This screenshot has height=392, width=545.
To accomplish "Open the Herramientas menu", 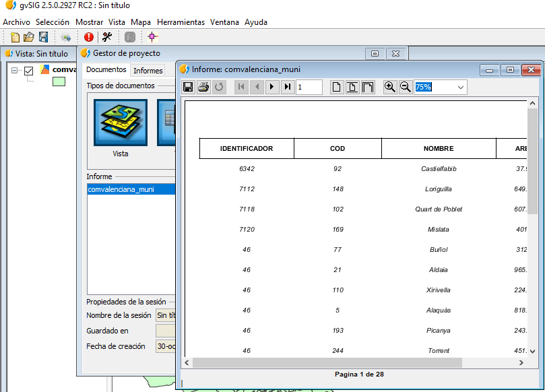I will click(x=181, y=22).
